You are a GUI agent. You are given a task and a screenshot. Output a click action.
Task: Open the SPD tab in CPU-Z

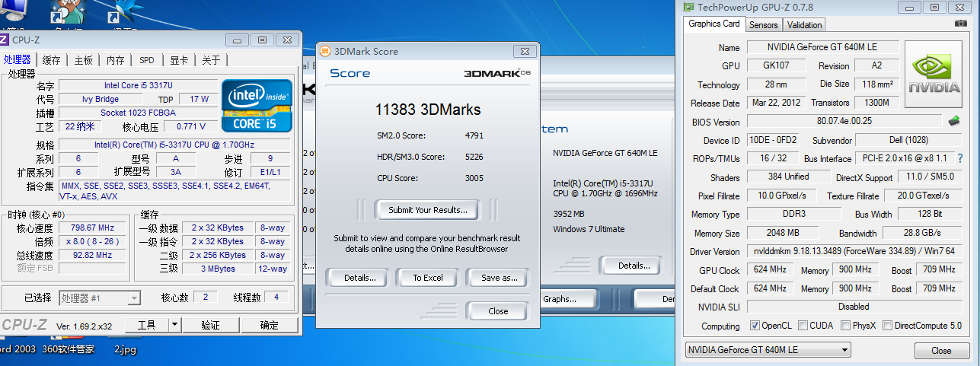click(146, 60)
